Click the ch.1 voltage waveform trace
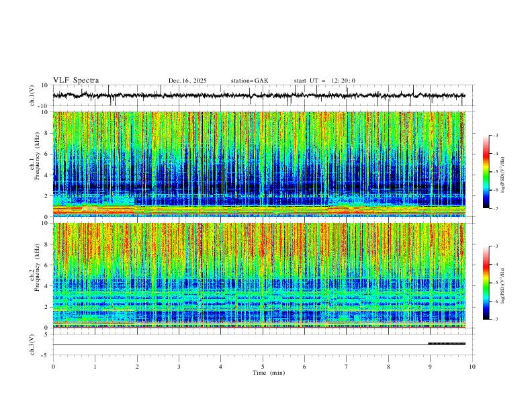The height and width of the screenshot is (411, 532). 259,95
